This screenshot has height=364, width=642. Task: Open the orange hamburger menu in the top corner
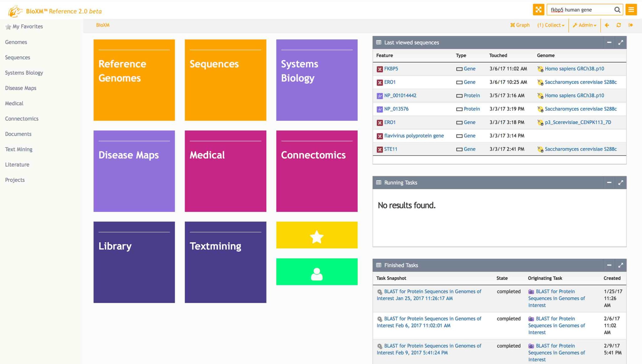pos(632,10)
